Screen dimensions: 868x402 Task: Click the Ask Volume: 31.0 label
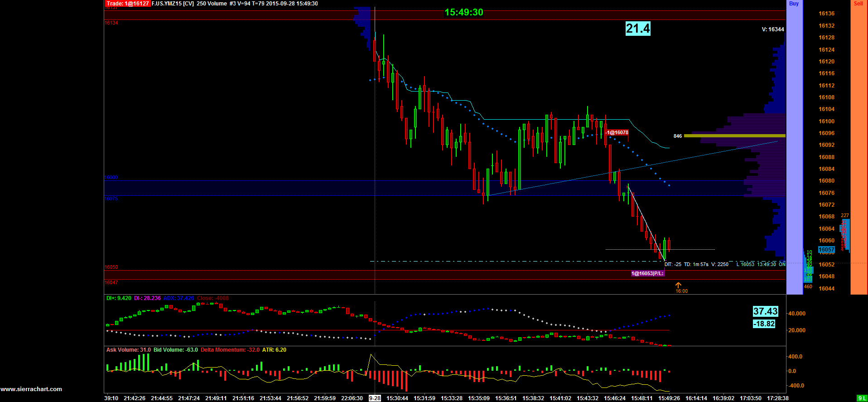point(129,350)
